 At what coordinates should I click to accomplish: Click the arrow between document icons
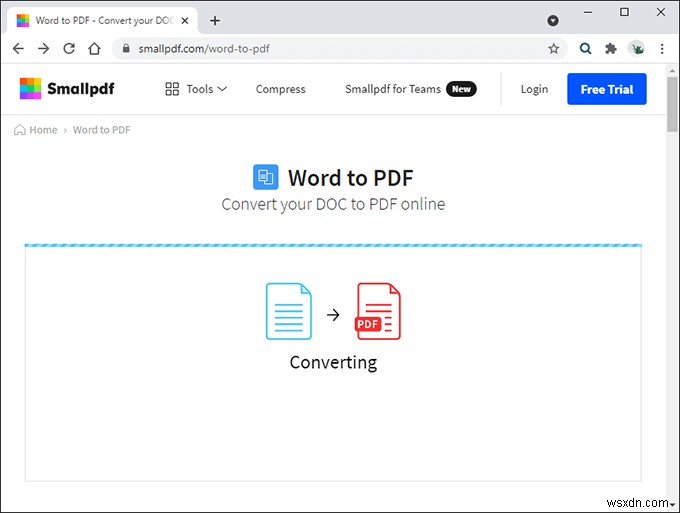click(x=333, y=314)
